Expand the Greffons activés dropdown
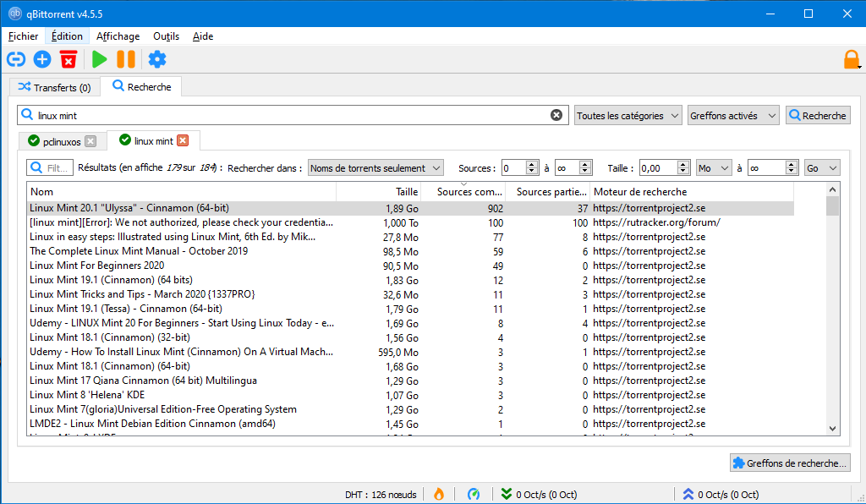Screen dimensions: 866x504 [733, 116]
